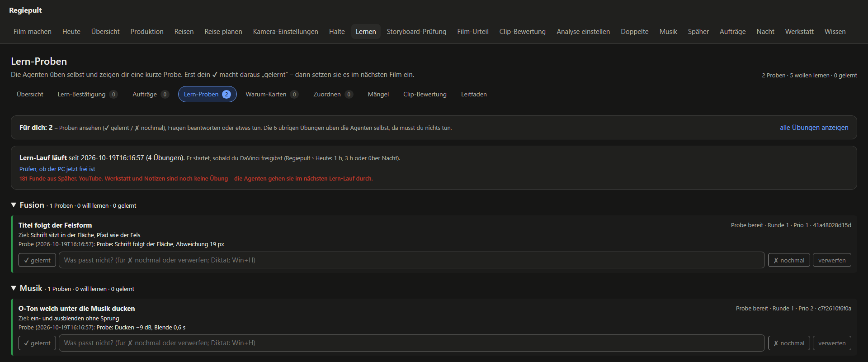Go to Kamera-Einstellungen nav item
Screen dimensions: 868x362
click(285, 32)
